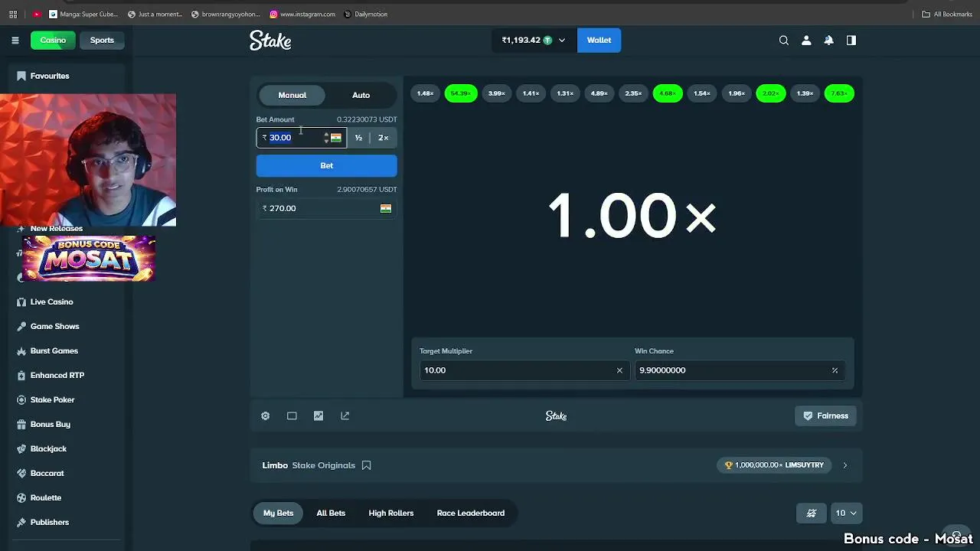The height and width of the screenshot is (551, 980).
Task: Toggle the side panel icon in header
Action: pos(851,41)
